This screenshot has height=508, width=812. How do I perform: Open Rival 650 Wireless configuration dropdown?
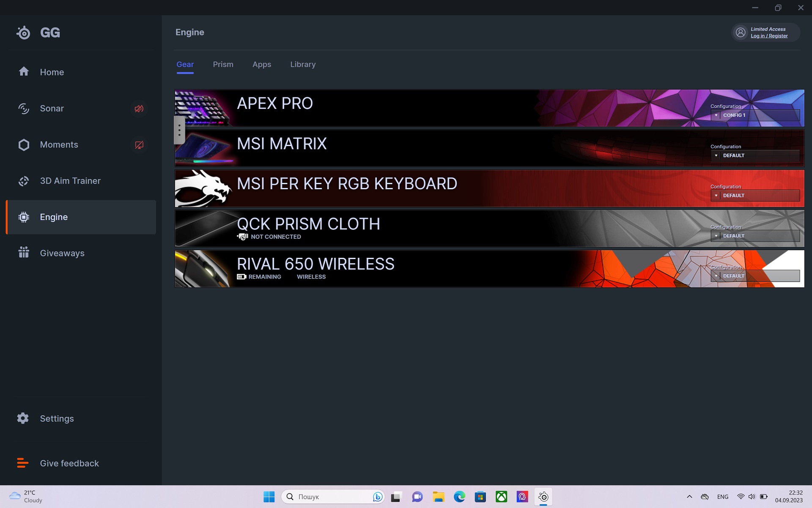pos(755,276)
